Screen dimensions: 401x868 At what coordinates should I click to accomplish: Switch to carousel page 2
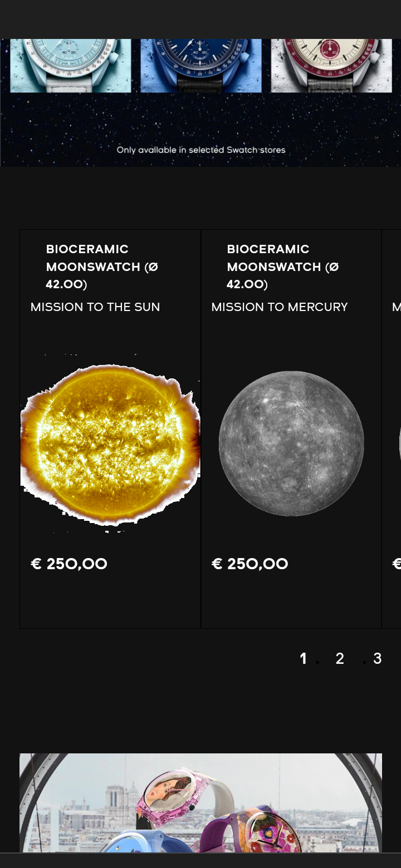[x=340, y=659]
